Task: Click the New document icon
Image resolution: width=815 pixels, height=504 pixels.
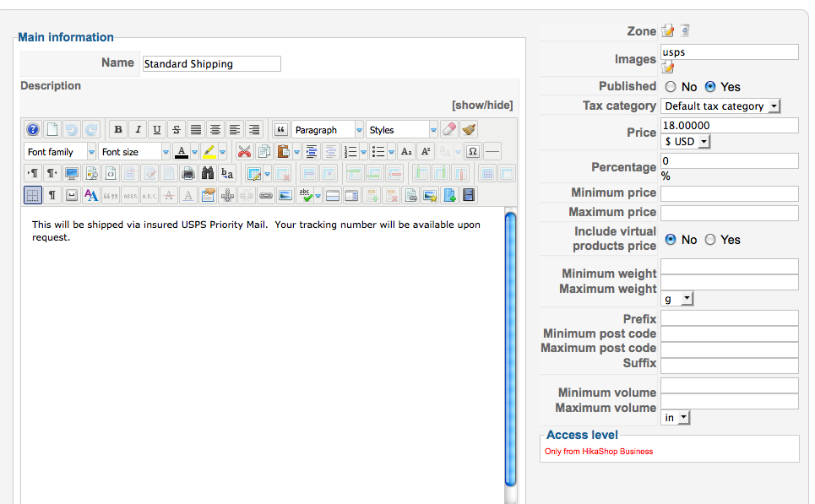Action: pyautogui.click(x=52, y=129)
